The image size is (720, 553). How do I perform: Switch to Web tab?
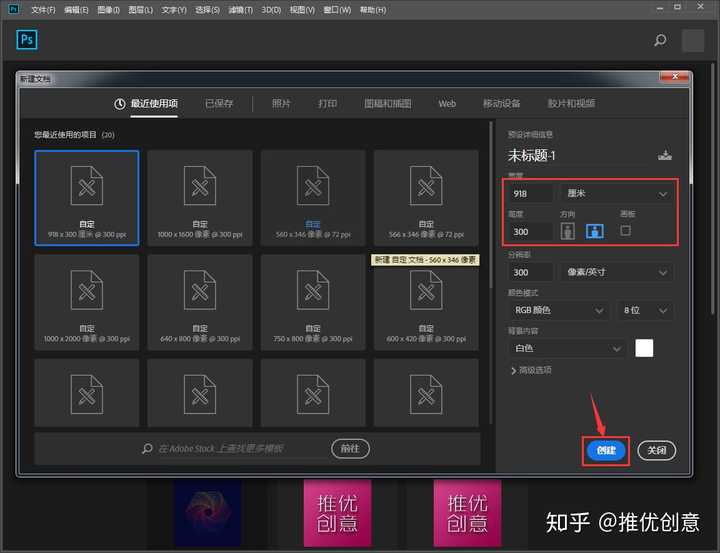tap(447, 104)
